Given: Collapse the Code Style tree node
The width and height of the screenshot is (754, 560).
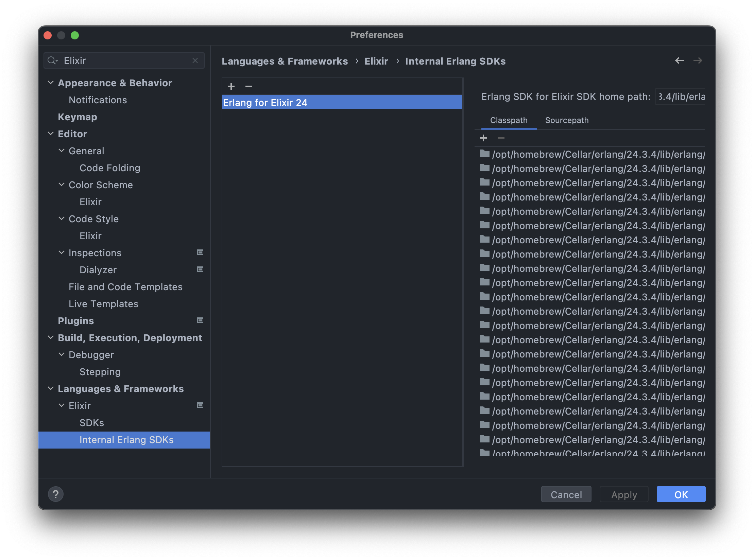Looking at the screenshot, I should 62,218.
